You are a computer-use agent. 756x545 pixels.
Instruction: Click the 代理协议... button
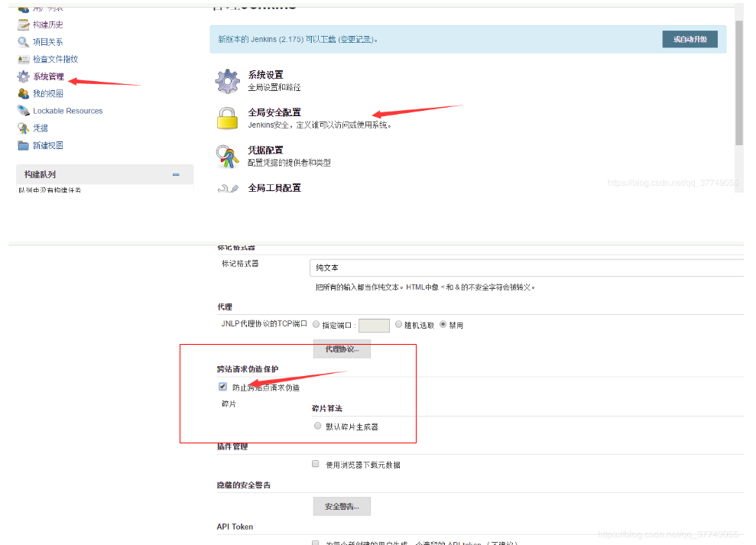click(x=342, y=349)
